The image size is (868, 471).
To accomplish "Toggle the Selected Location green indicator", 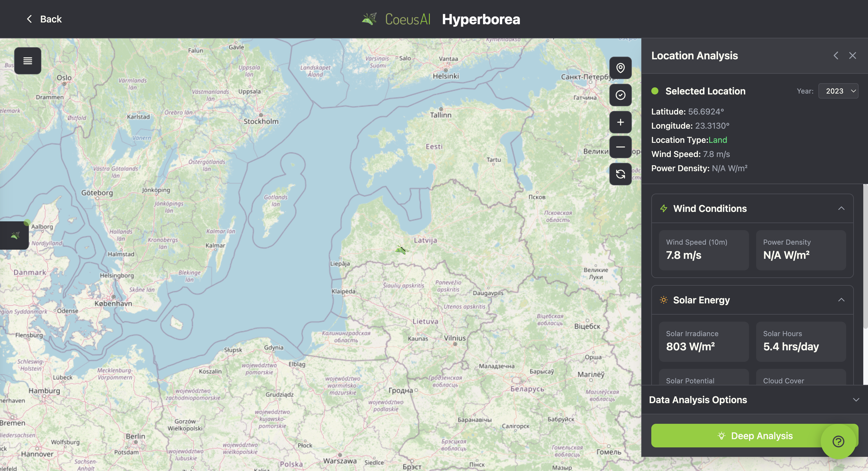I will pyautogui.click(x=655, y=91).
